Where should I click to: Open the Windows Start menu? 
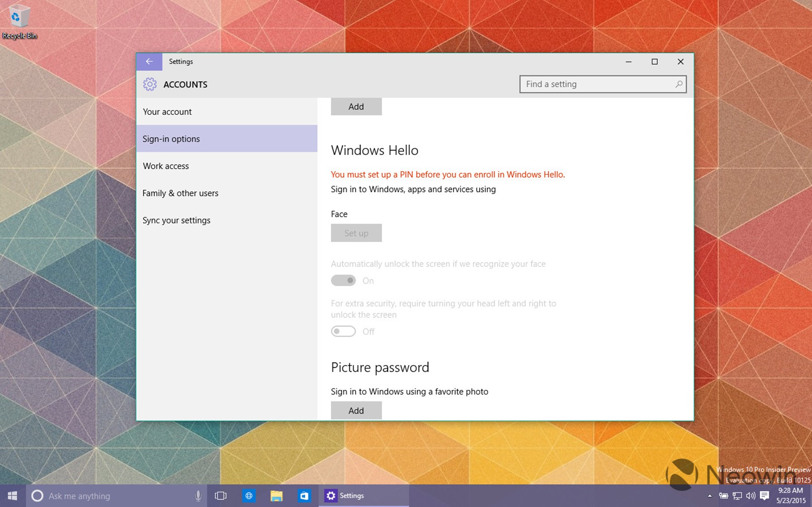pos(13,496)
